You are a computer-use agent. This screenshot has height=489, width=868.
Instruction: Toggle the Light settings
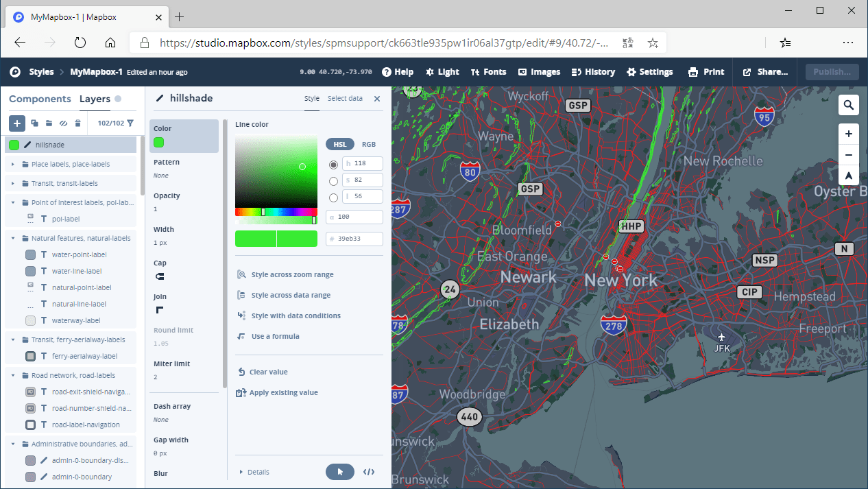tap(442, 72)
